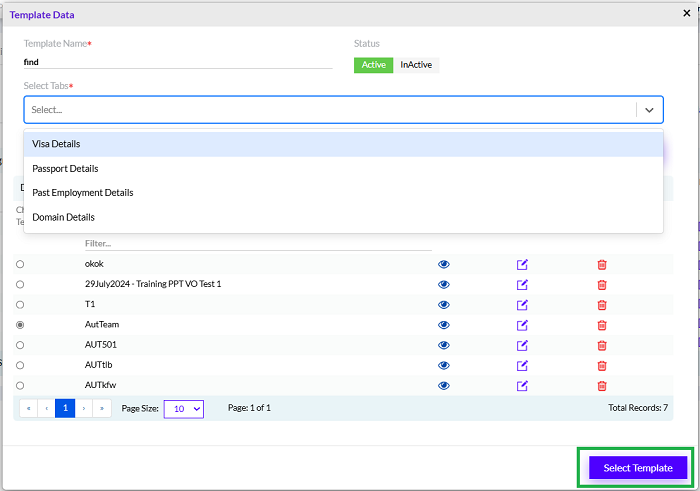The height and width of the screenshot is (491, 700).
Task: Select the AUTtlb radio button
Action: [20, 366]
